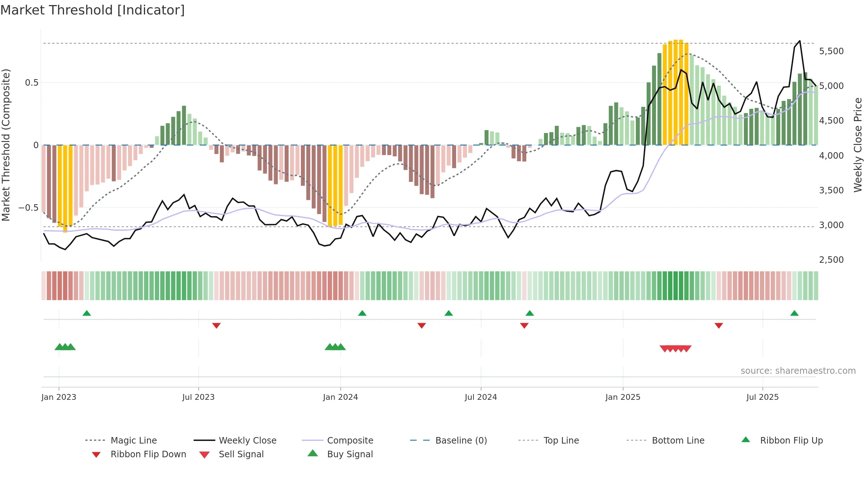Click the Jul 2023 x-axis label
Image resolution: width=868 pixels, height=488 pixels.
199,397
